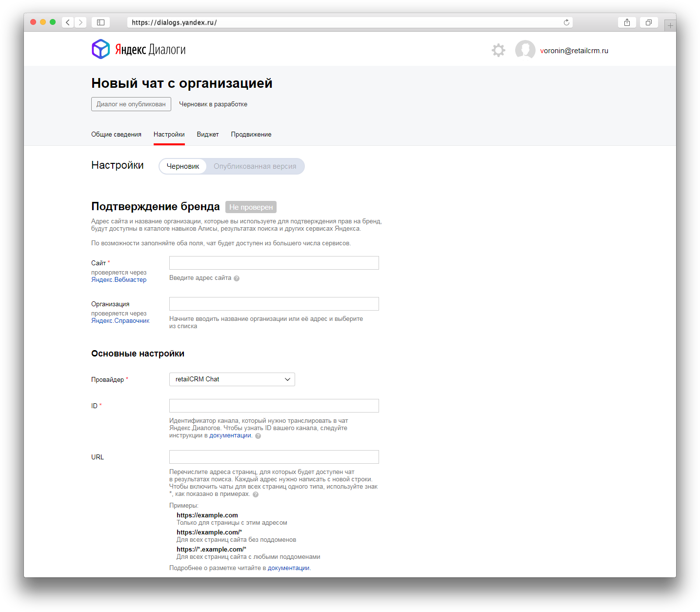Click the 'Новый чат с организацией' title
Viewport: 700px width, 612px height.
[182, 83]
